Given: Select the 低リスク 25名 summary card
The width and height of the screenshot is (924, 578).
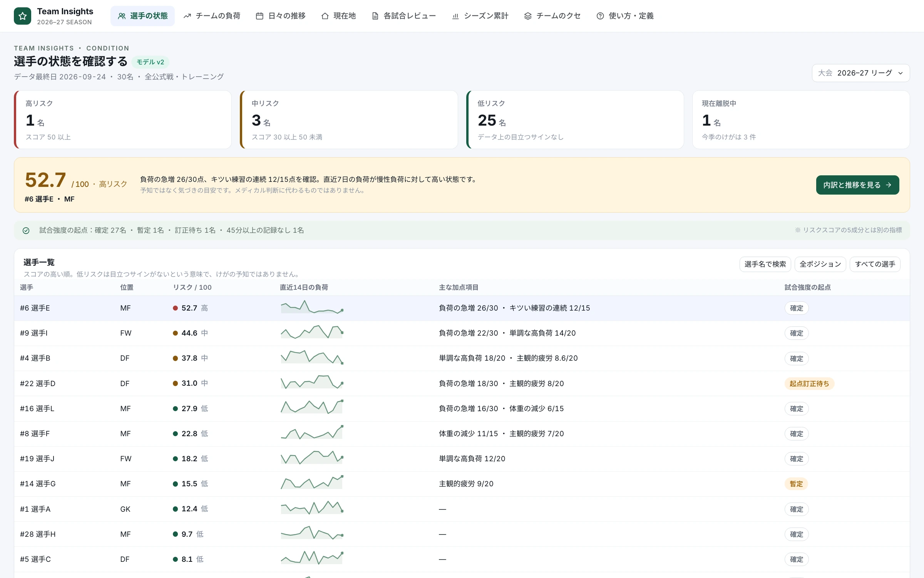Looking at the screenshot, I should click(x=575, y=119).
